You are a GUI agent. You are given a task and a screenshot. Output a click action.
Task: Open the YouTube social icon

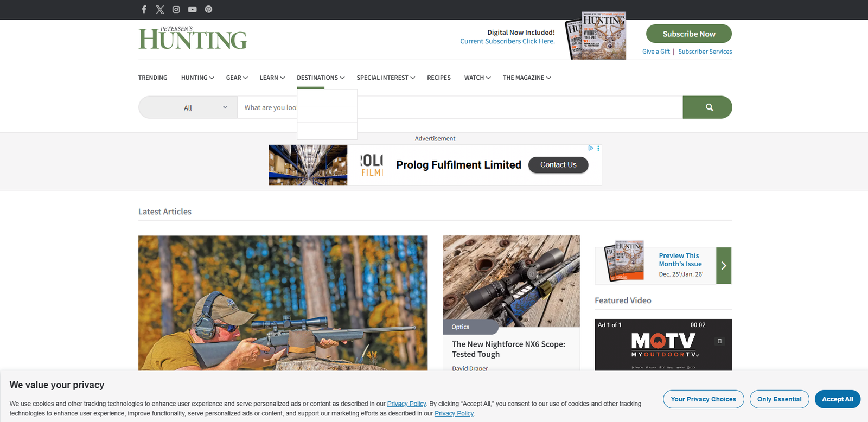click(193, 9)
